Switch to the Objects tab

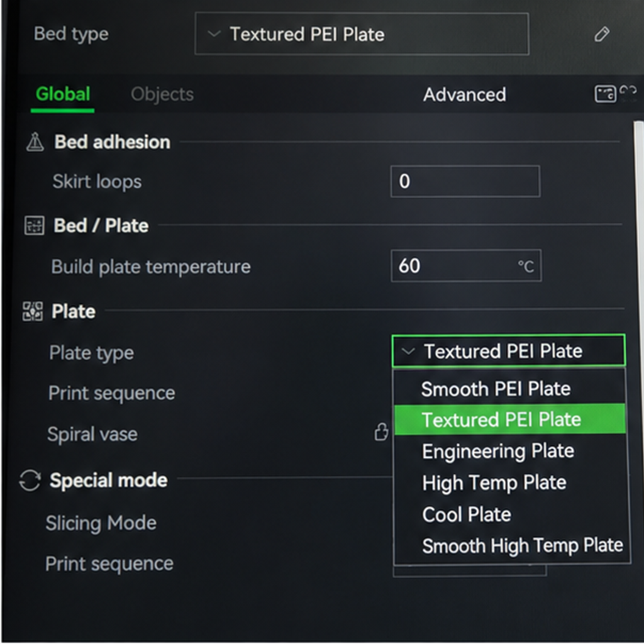[x=162, y=94]
